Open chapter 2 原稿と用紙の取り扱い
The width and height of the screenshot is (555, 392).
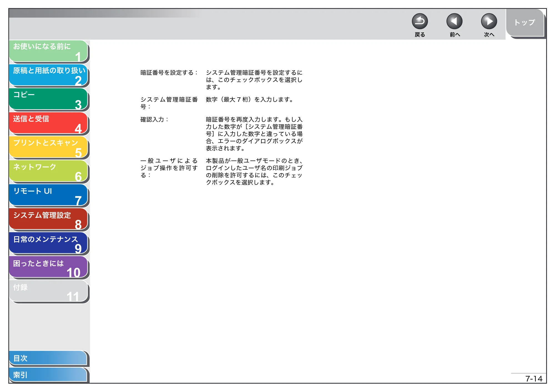click(x=49, y=75)
